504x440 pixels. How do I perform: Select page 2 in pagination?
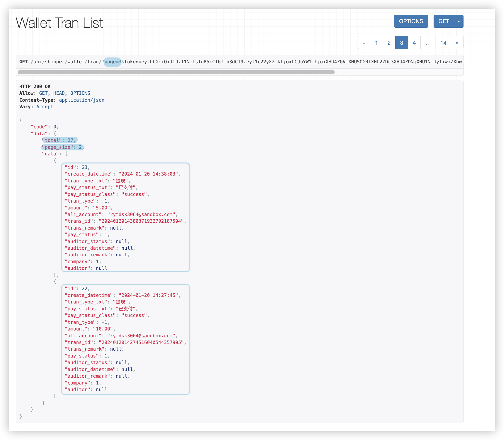(x=389, y=43)
